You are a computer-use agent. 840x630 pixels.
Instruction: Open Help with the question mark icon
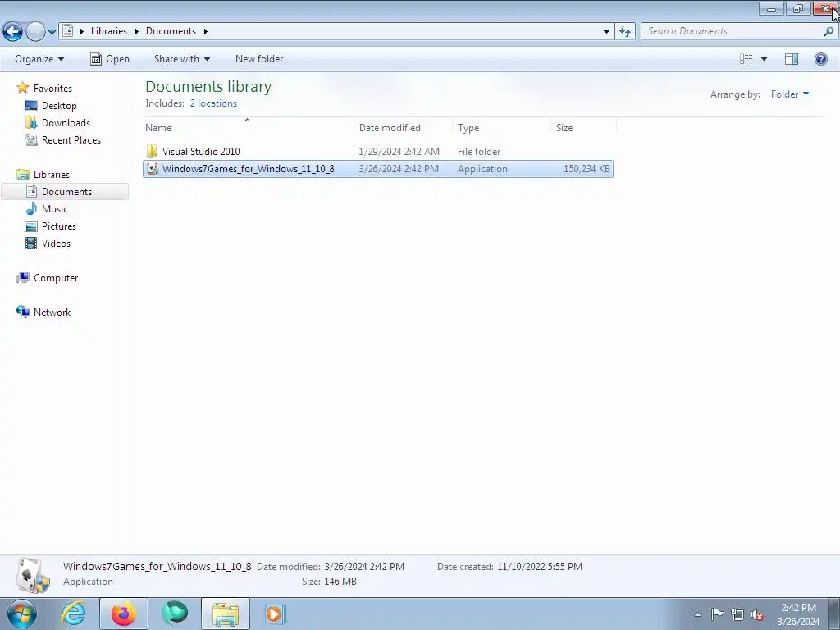[820, 59]
